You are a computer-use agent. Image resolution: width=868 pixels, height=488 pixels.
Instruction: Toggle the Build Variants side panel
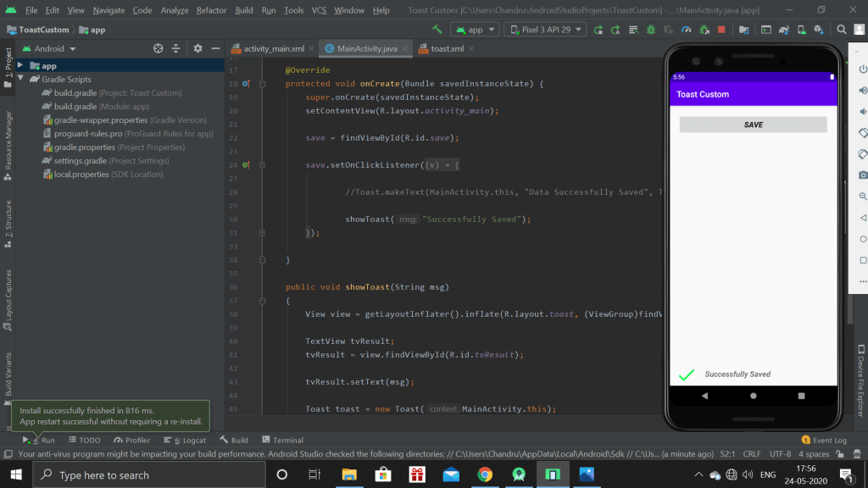tap(8, 374)
